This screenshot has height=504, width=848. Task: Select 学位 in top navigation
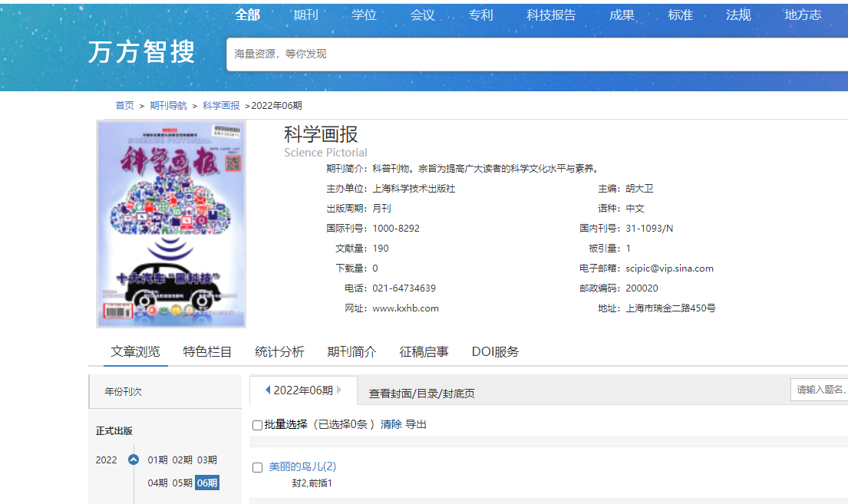tap(364, 15)
